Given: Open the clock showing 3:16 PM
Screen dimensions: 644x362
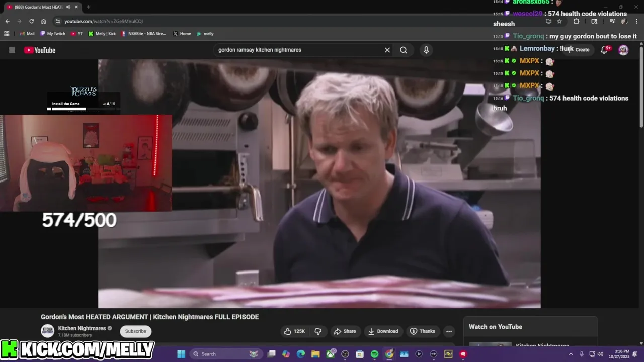Looking at the screenshot, I should [x=622, y=354].
